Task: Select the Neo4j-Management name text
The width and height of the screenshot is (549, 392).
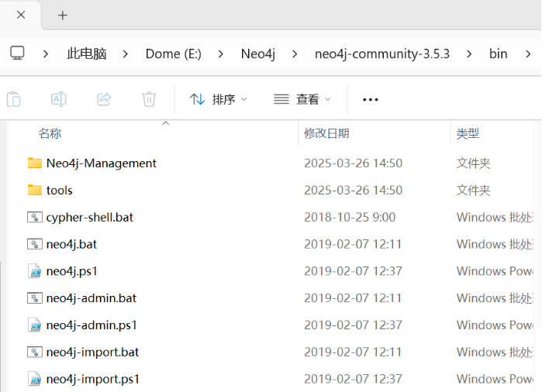Action: (101, 163)
